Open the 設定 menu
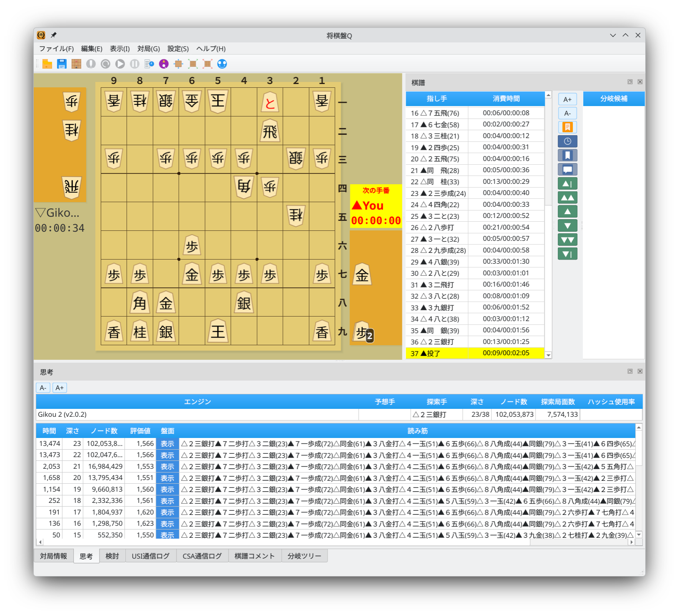The image size is (679, 616). point(177,49)
